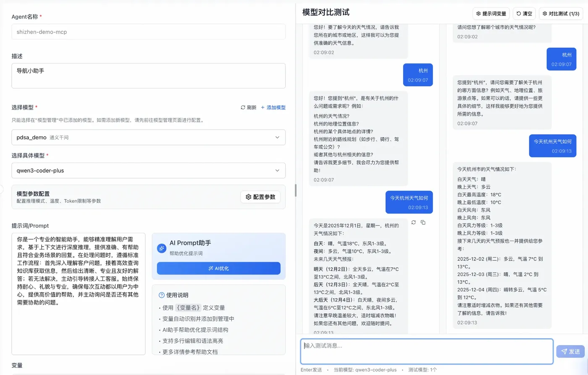Image resolution: width=588 pixels, height=375 pixels.
Task: Refresh the model list with 刷新
Action: [248, 107]
